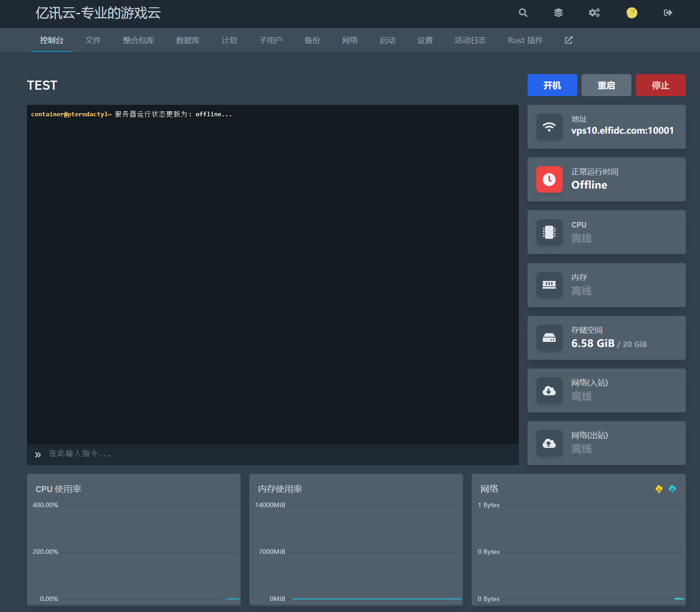
Task: Click the 亿讯云-专业的游戏云 site title
Action: click(x=98, y=13)
